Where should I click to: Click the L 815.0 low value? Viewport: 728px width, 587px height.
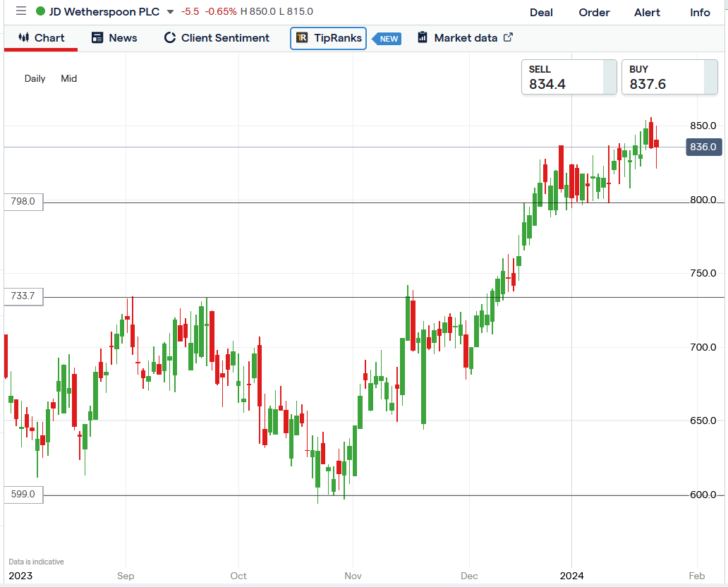296,11
